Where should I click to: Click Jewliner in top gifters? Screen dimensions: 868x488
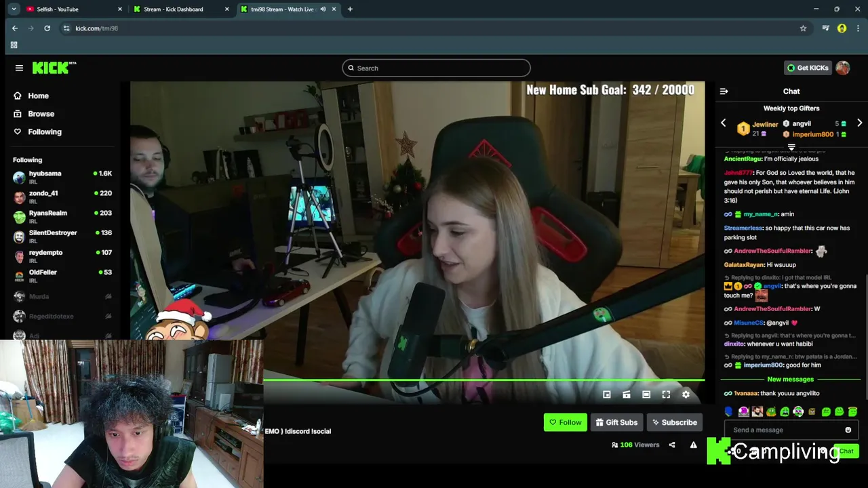point(765,125)
